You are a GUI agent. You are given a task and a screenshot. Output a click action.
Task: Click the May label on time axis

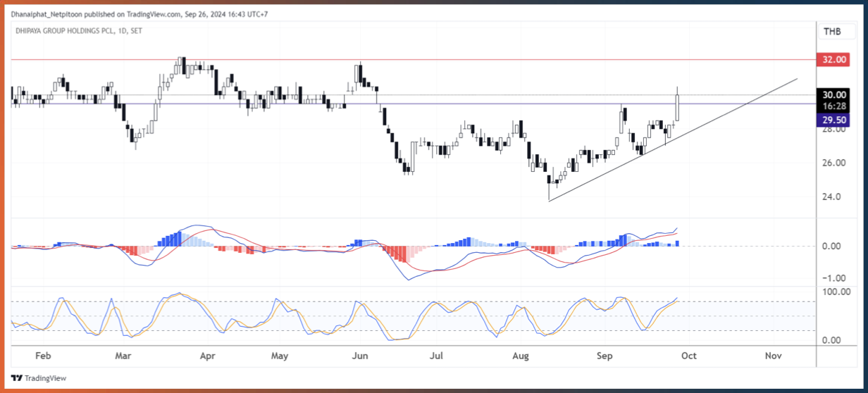(x=280, y=356)
